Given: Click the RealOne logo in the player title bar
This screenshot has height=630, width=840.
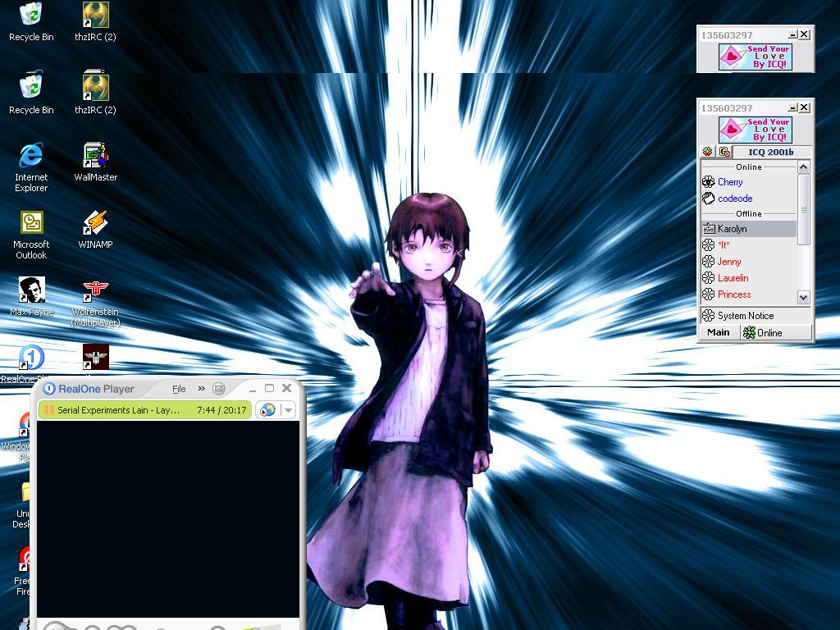Looking at the screenshot, I should [49, 389].
